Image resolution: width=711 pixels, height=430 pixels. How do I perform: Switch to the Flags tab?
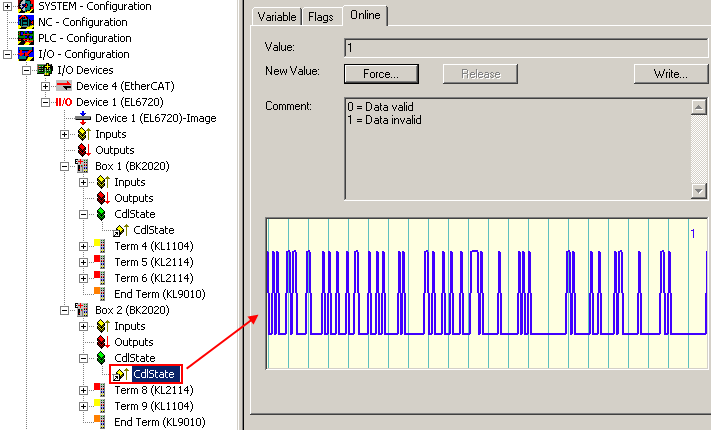[x=321, y=17]
